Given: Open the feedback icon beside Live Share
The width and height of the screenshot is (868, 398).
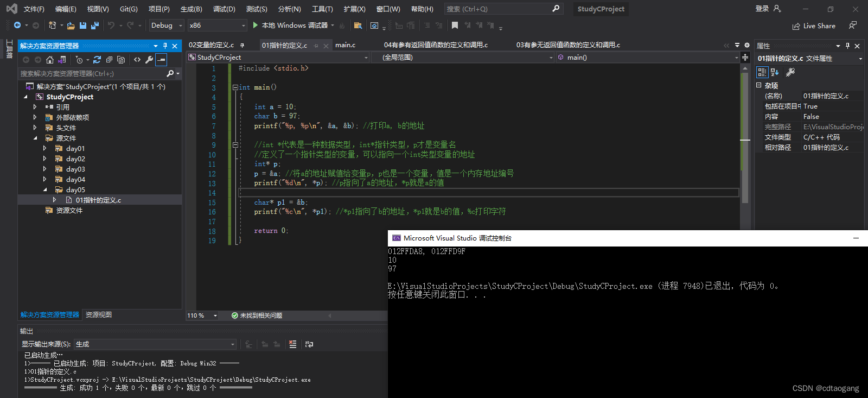Looking at the screenshot, I should pos(853,26).
